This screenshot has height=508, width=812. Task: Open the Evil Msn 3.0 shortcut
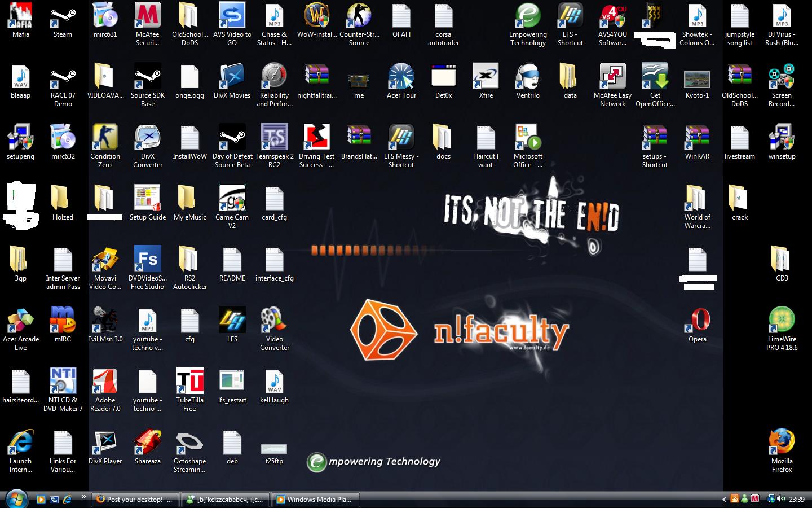(x=105, y=325)
